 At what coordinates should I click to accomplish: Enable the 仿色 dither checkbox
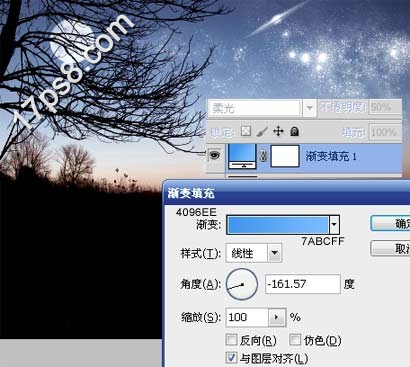295,340
